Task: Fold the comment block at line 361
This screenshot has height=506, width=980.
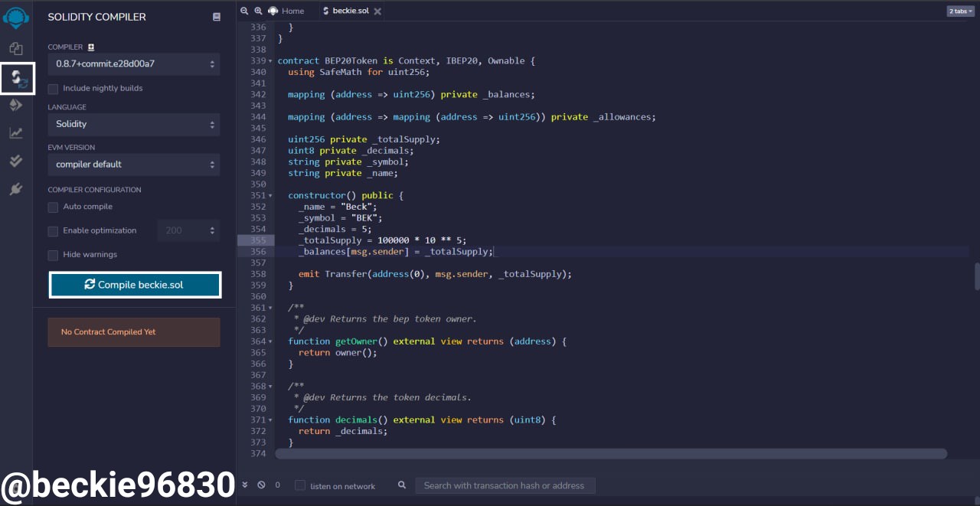Action: pos(270,308)
